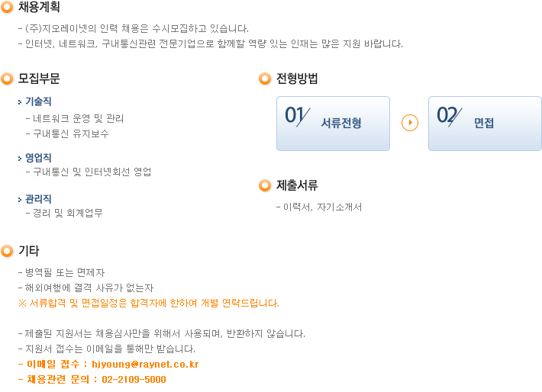Screen dimensions: 542x392
Task: Click the orange bullet icon beside 모집부문
Action: pyautogui.click(x=7, y=79)
